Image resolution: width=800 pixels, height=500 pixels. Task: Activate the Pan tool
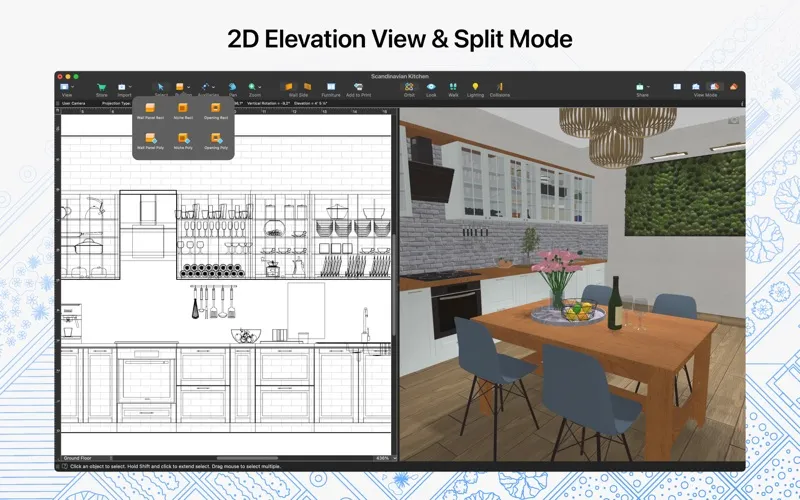pos(231,89)
